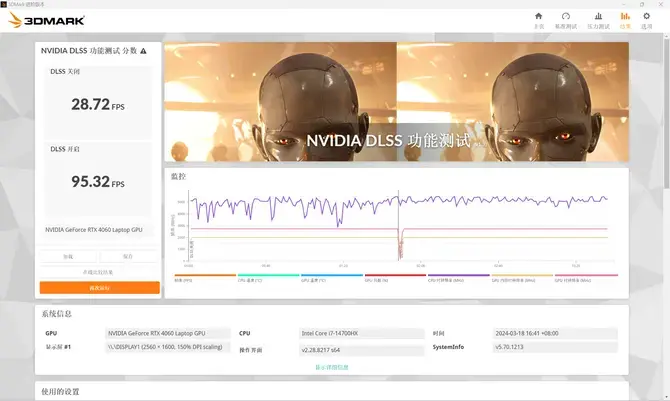Click the DISPLAY1 2560 × 1600 field
Viewport: 670px width, 401px height.
[x=168, y=347]
